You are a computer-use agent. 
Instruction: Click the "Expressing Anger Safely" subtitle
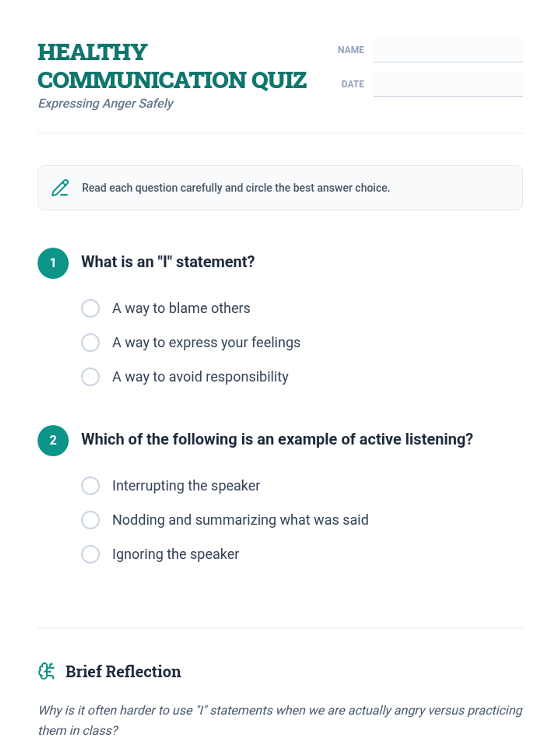[105, 103]
